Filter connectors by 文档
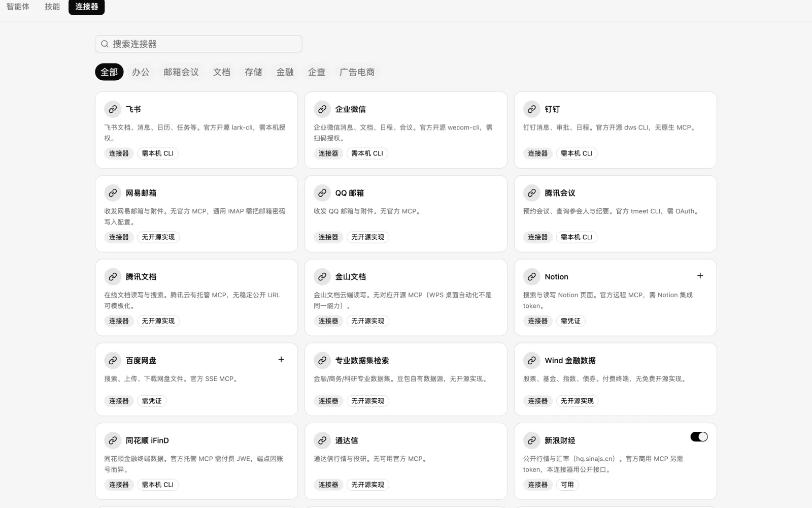This screenshot has width=812, height=508. [x=222, y=72]
